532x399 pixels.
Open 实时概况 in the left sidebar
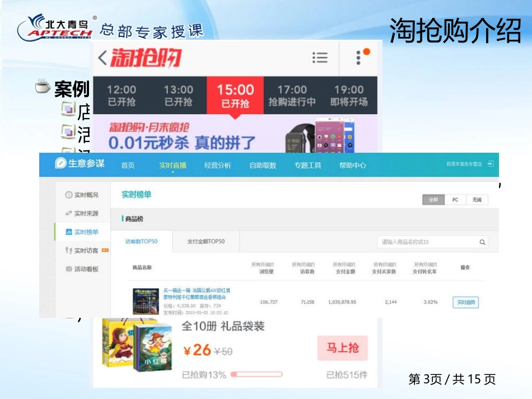pos(82,195)
